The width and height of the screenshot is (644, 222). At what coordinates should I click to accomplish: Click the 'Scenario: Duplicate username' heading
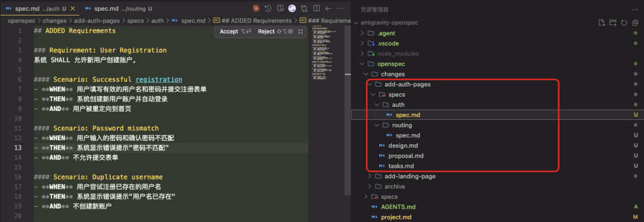(x=108, y=177)
